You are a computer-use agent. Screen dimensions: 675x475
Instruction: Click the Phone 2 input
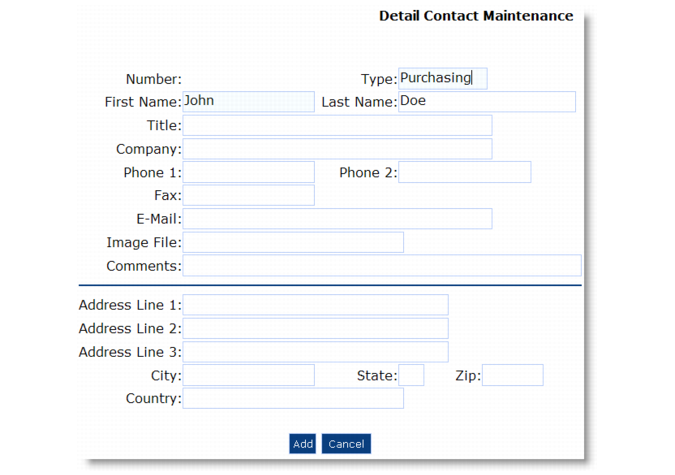[x=464, y=172]
